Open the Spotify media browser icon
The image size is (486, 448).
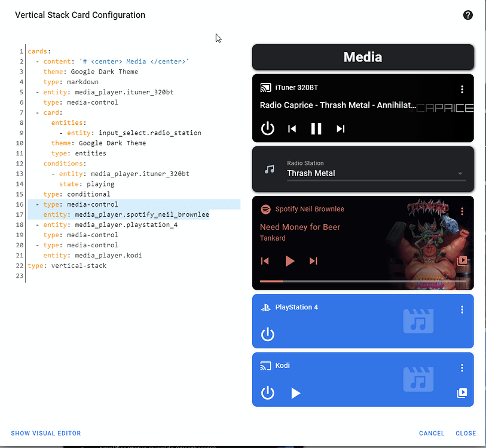(x=462, y=260)
